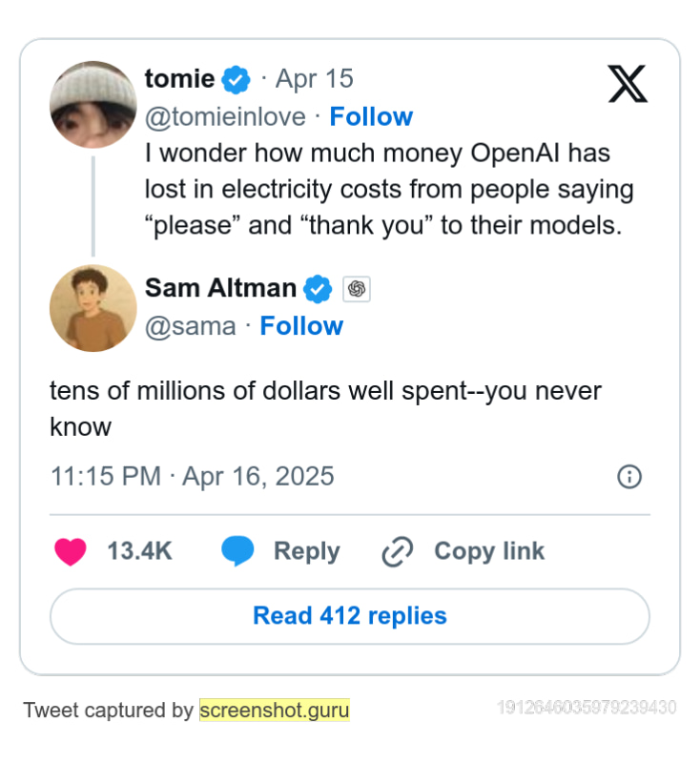Viewport: 700px width, 763px height.
Task: Open the info icon beside the tweet timestamp
Action: pos(629,477)
